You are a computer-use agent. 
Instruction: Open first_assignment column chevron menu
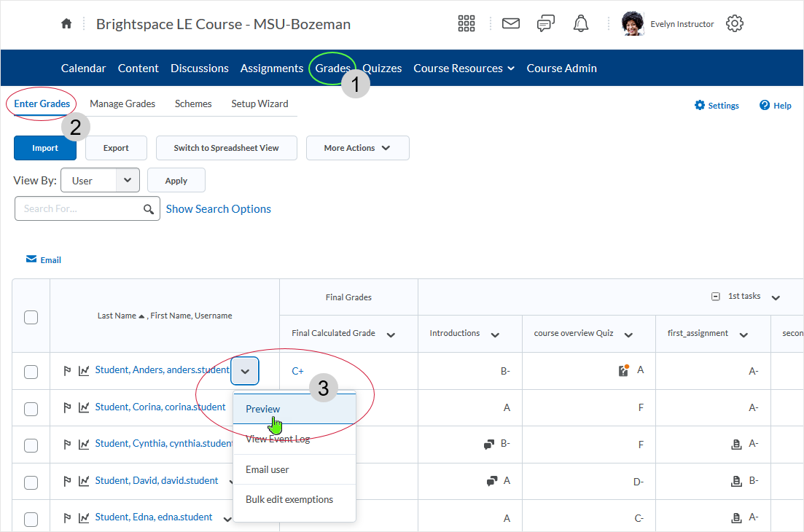coord(743,335)
